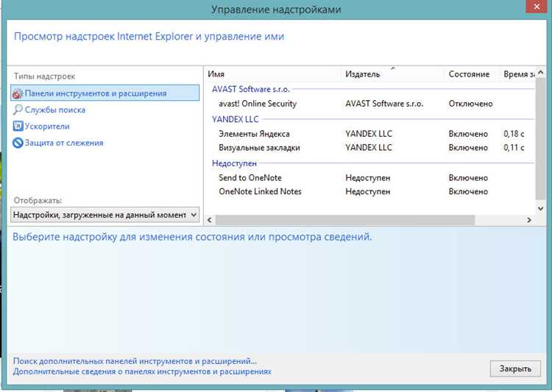
Task: Select avast! Online Security add-on
Action: [258, 104]
